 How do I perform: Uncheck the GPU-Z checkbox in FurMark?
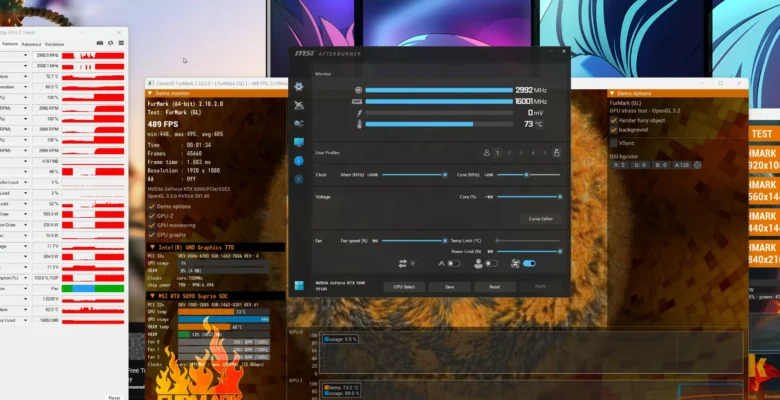pyautogui.click(x=152, y=216)
